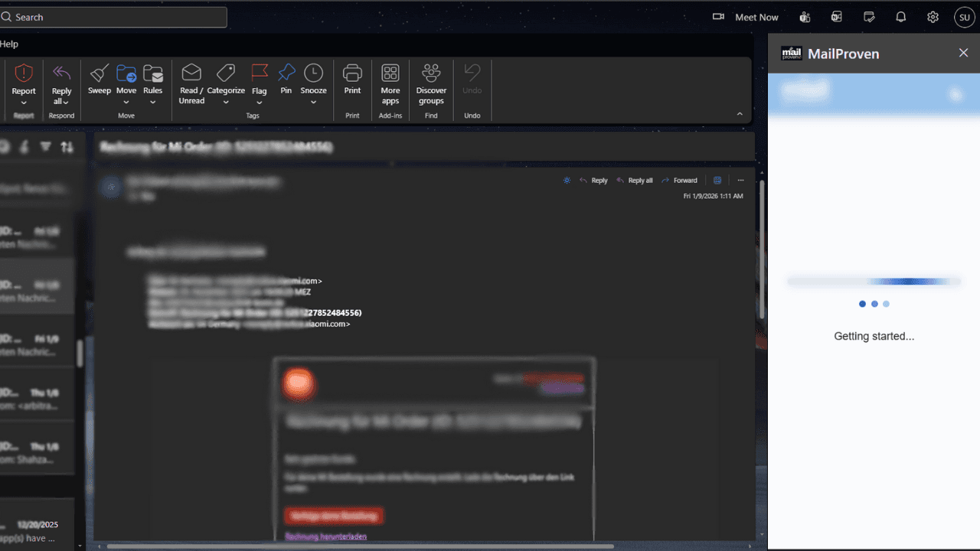This screenshot has width=980, height=551.
Task: Close the MailProven pane
Action: pyautogui.click(x=963, y=53)
